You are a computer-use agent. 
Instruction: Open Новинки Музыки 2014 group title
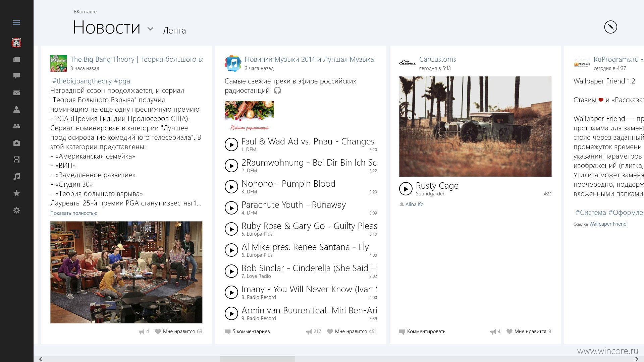[309, 59]
